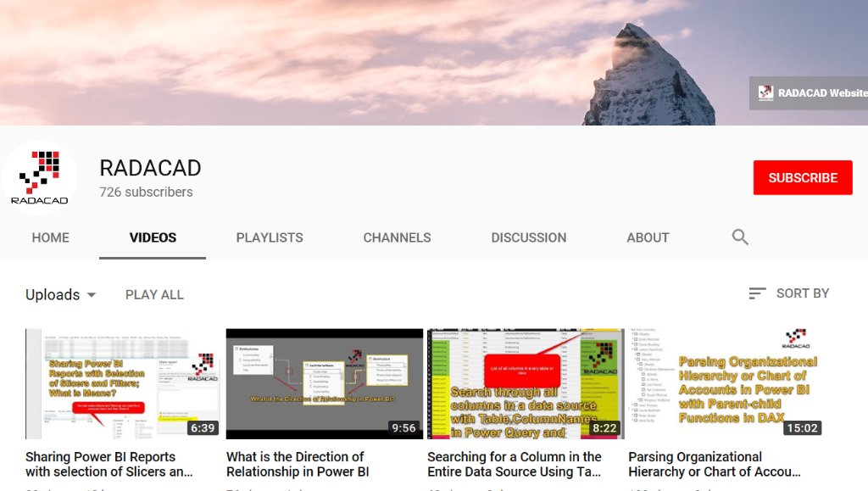The width and height of the screenshot is (868, 491).
Task: Click the 8:22 duration badge
Action: point(604,428)
